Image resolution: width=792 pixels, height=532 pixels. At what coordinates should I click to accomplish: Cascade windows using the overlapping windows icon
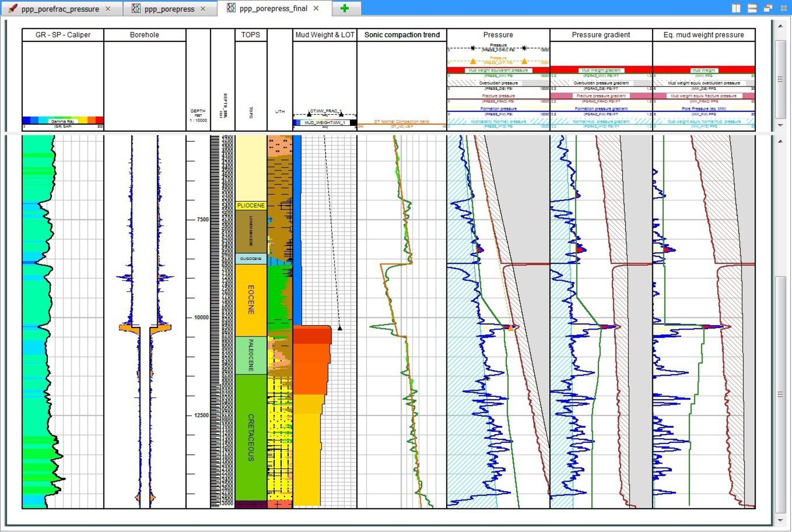click(768, 8)
